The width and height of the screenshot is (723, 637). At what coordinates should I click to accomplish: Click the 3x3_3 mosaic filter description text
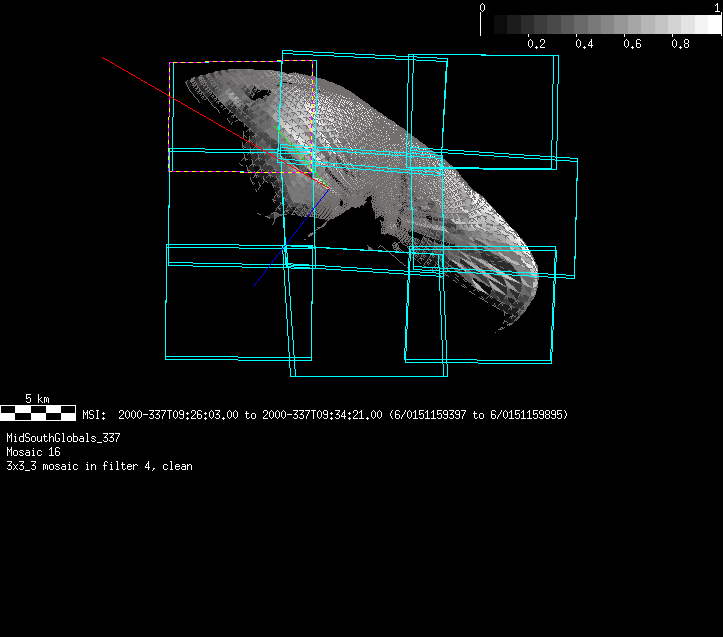pyautogui.click(x=99, y=466)
